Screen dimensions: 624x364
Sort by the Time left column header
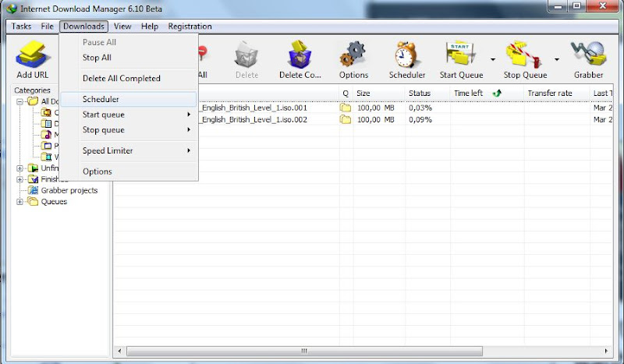(487, 93)
